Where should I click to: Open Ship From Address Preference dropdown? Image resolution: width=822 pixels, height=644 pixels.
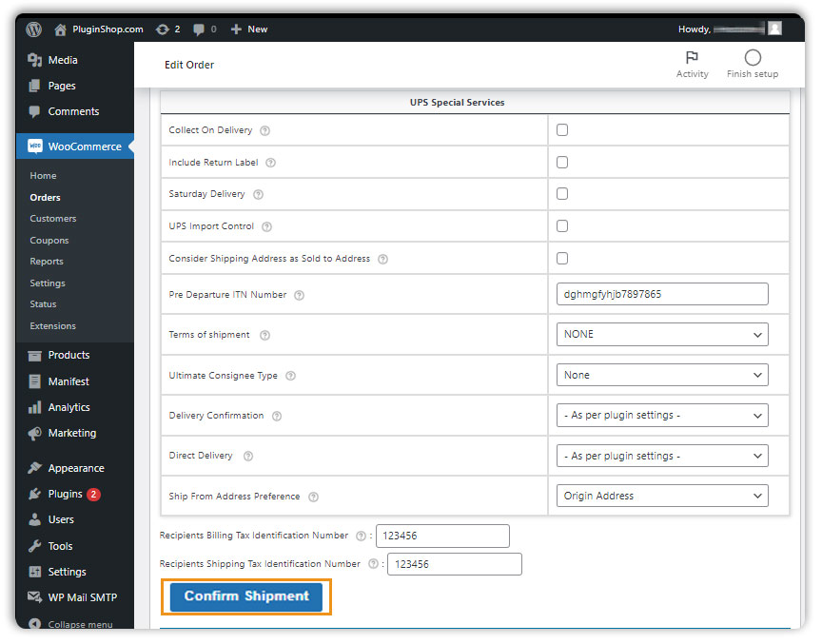click(662, 496)
